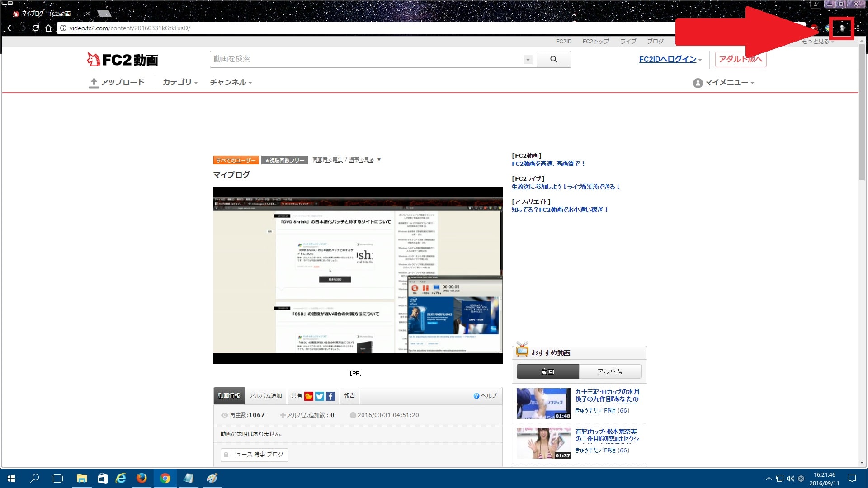Reload the page with the refresh icon

36,28
